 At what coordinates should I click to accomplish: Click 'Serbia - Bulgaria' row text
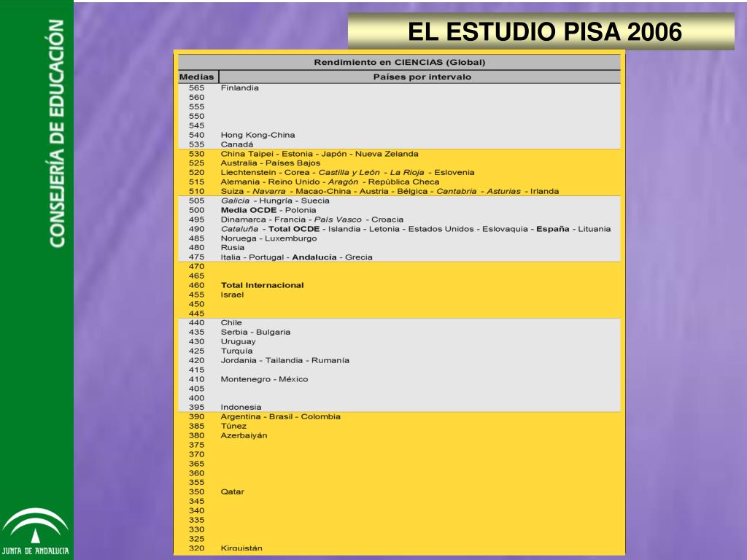point(255,332)
